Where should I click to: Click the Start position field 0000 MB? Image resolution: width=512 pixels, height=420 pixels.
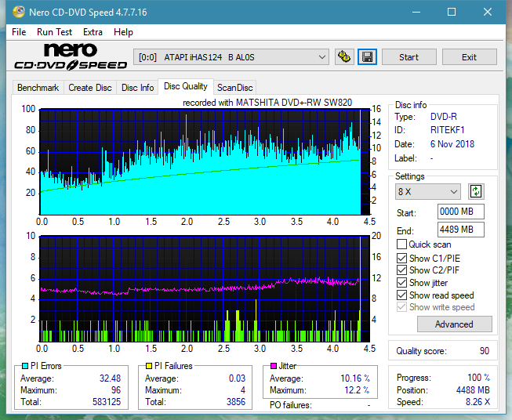(460, 212)
